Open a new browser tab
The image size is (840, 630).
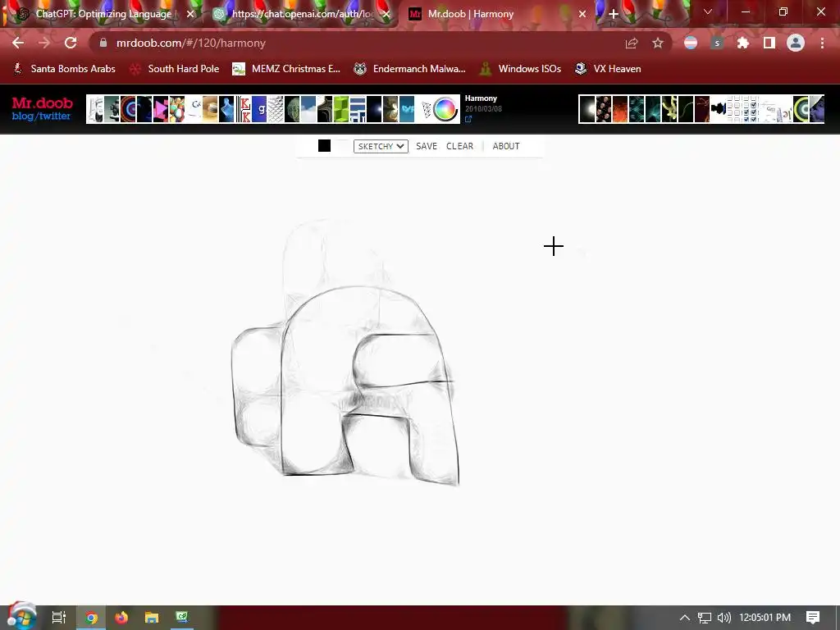click(614, 15)
